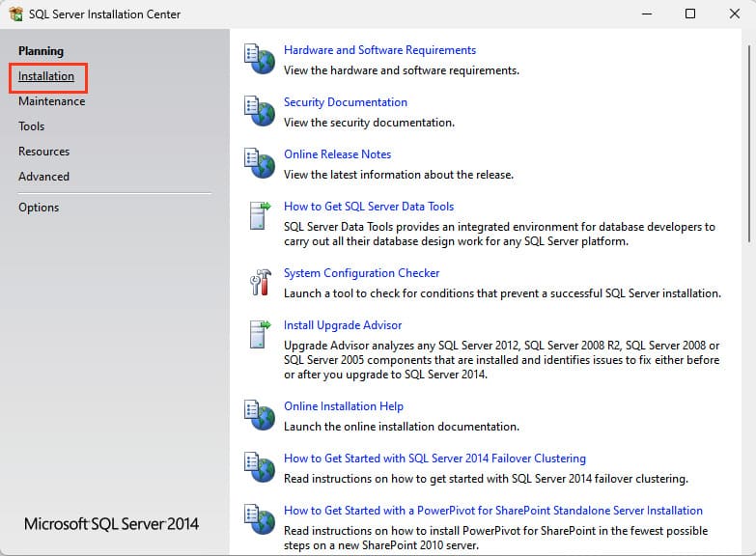The image size is (756, 556).
Task: Go to the Resources section
Action: click(x=43, y=152)
